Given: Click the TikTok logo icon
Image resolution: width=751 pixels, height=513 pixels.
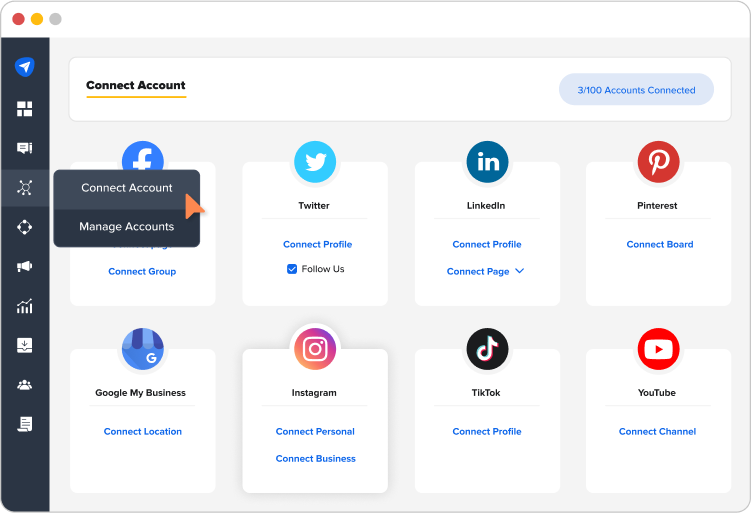Looking at the screenshot, I should click(x=488, y=349).
